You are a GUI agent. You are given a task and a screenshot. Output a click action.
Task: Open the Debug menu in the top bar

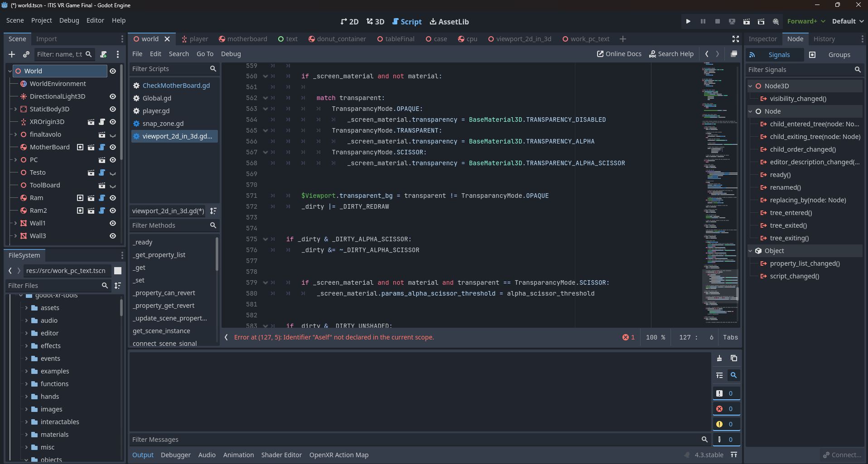pos(69,20)
